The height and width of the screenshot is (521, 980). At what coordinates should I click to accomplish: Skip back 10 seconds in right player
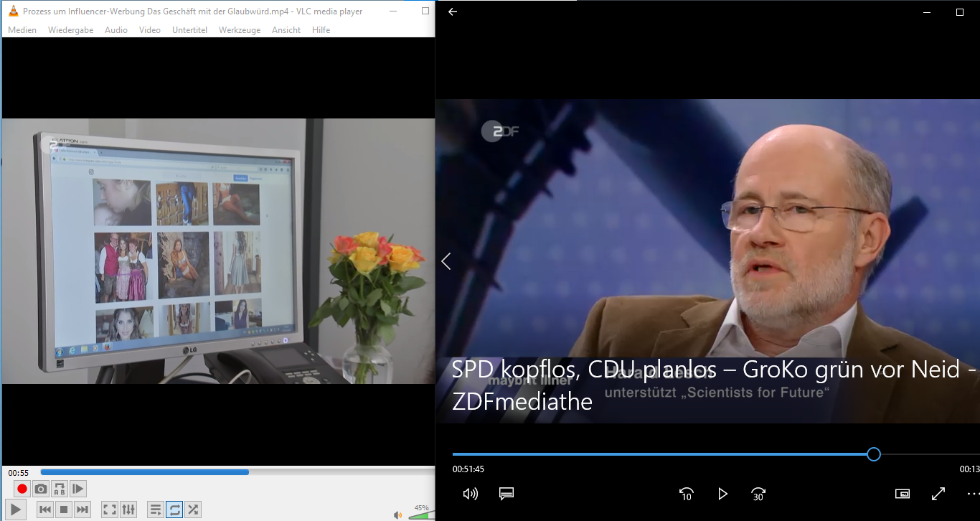[x=686, y=494]
